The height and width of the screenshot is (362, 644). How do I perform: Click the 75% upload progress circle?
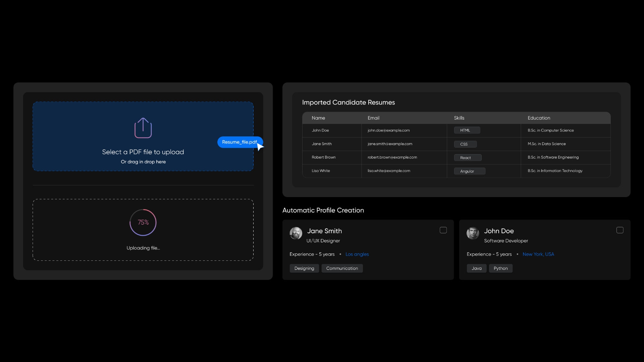pyautogui.click(x=143, y=223)
